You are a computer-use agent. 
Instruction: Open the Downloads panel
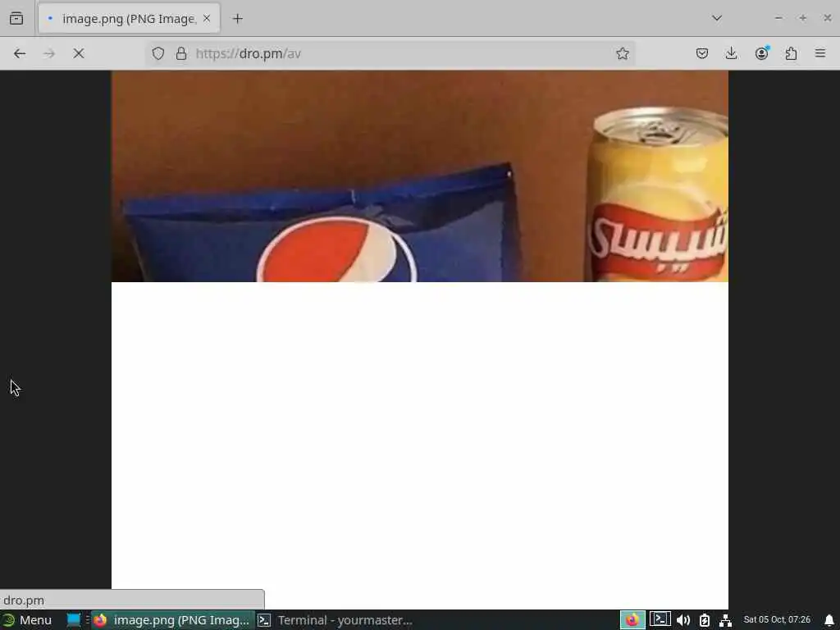click(731, 53)
